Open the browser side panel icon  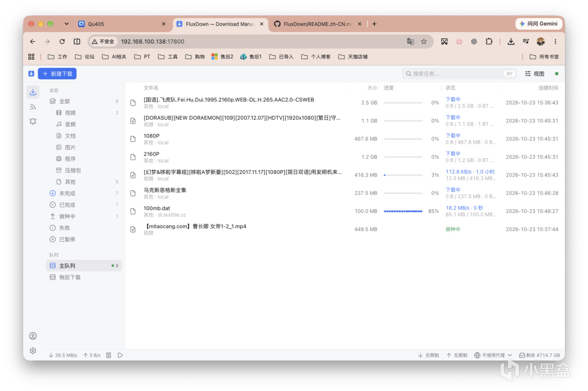point(77,41)
